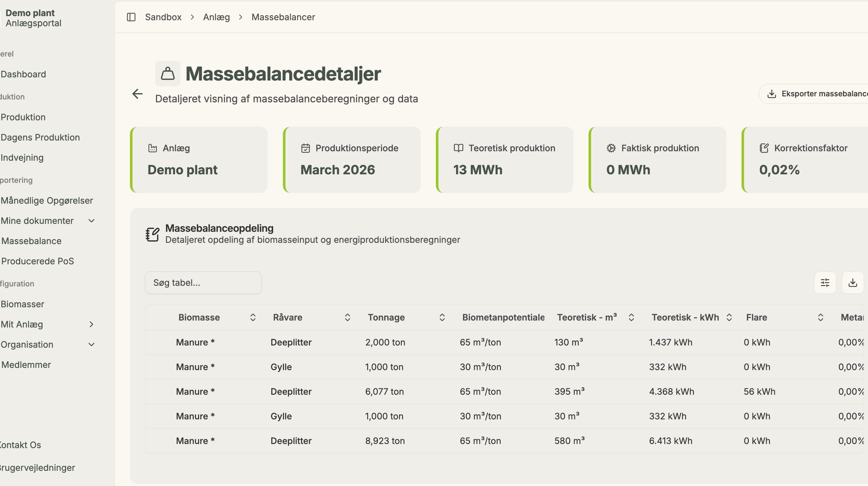Open Massebalance in sidebar
This screenshot has width=868, height=486.
(31, 241)
